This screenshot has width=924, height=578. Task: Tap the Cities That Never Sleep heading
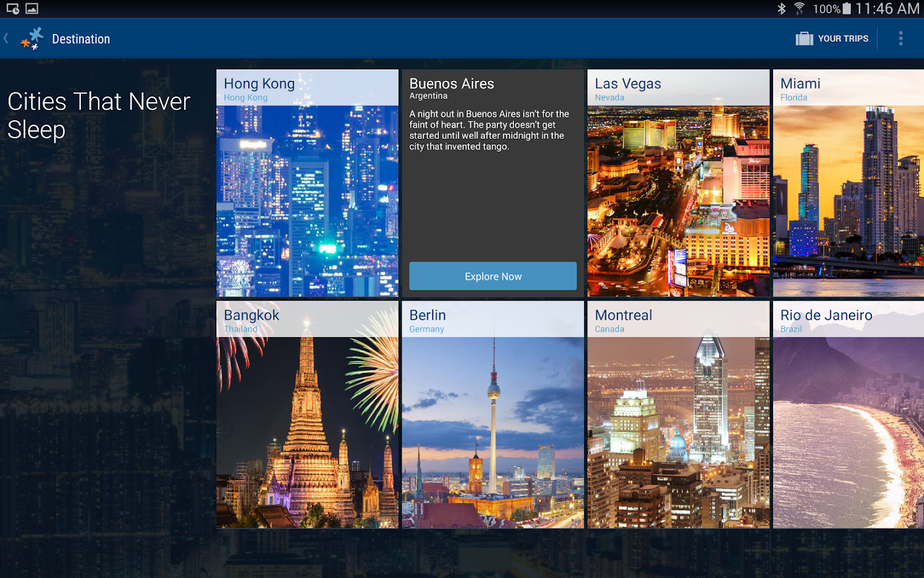click(x=99, y=116)
